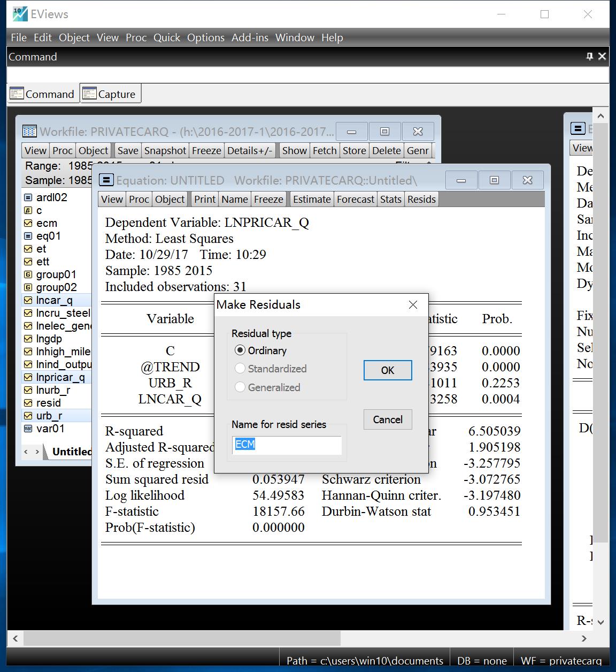The width and height of the screenshot is (616, 672).
Task: Click workfile page tab scroll-right arrow
Action: (37, 452)
